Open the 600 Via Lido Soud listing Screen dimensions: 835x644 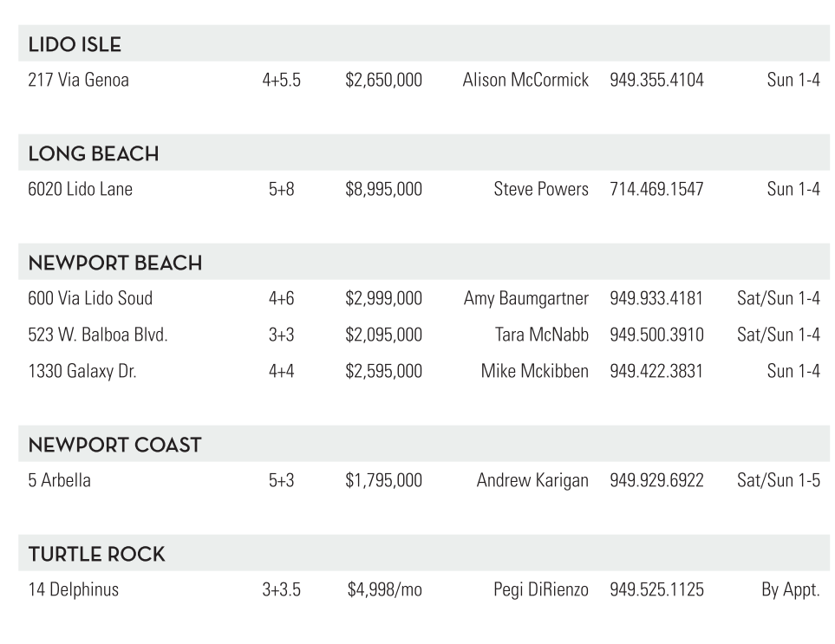pyautogui.click(x=90, y=299)
